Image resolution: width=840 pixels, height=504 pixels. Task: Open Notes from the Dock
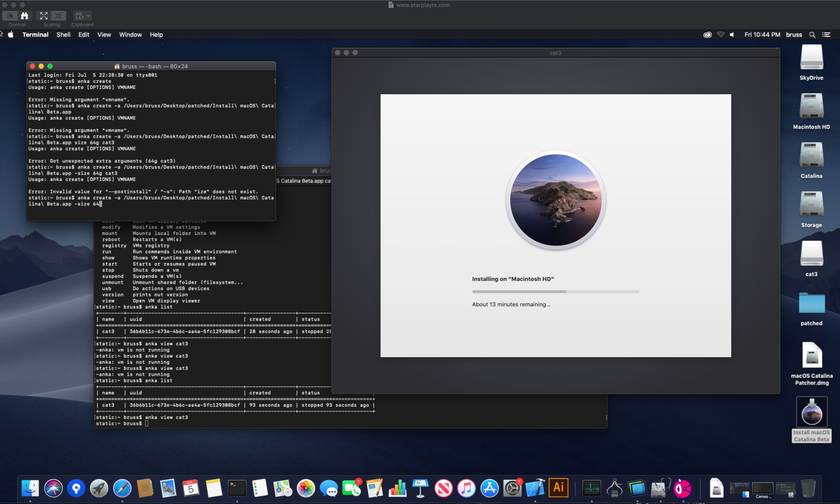pos(214,488)
